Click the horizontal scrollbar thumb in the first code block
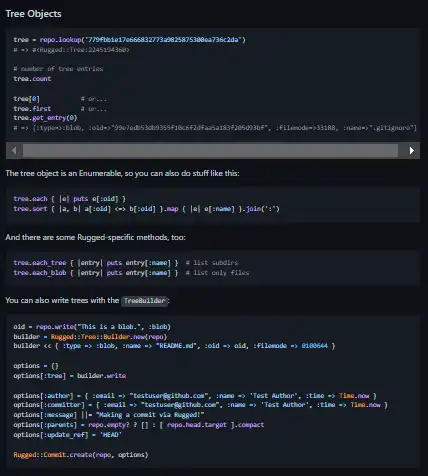 point(210,151)
